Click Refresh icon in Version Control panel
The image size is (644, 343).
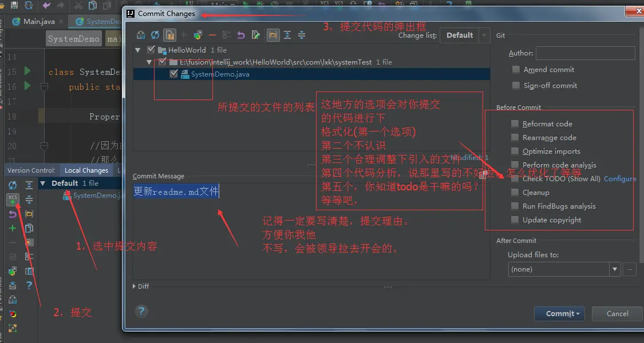pos(13,185)
